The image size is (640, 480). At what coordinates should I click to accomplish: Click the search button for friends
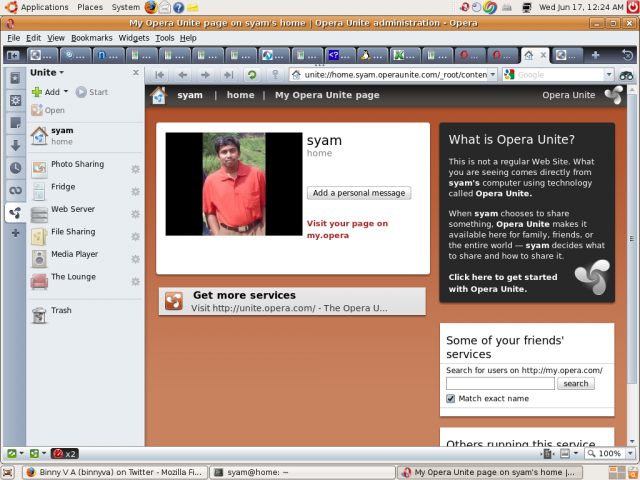point(576,384)
